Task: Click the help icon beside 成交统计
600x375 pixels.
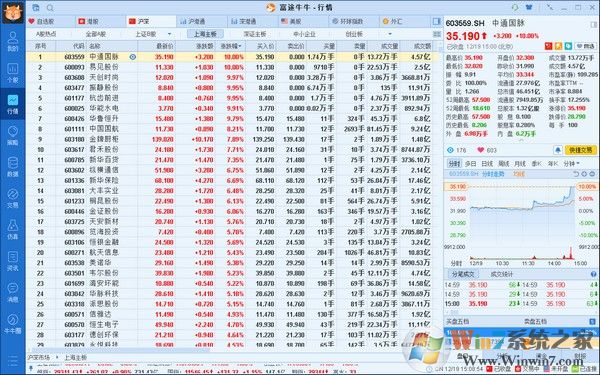Action: [593, 274]
